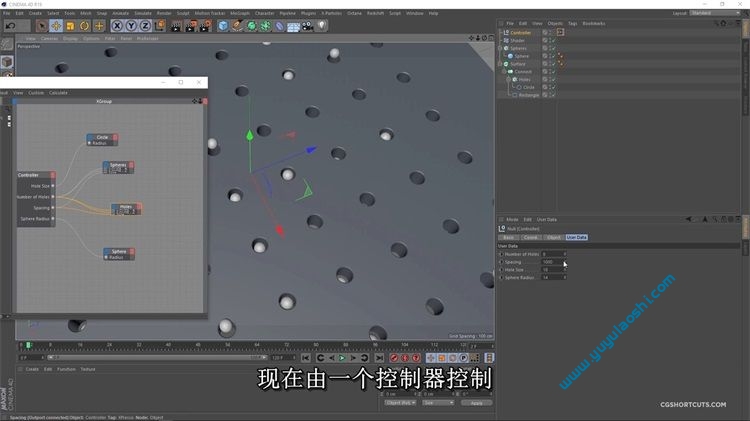750x421 pixels.
Task: Open the Cameras viewport menu
Action: [49, 38]
